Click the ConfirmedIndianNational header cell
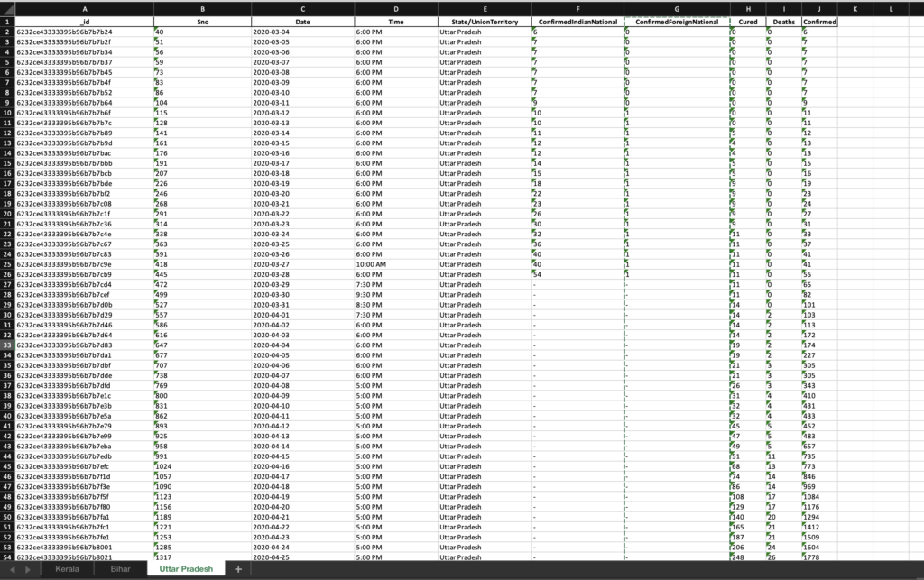 [577, 21]
